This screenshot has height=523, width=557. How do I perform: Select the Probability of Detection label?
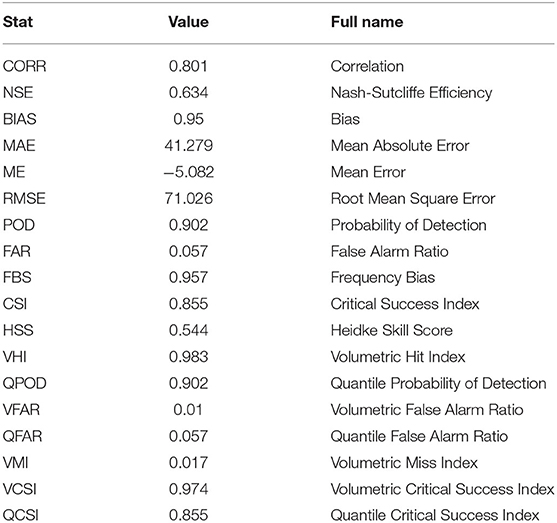(409, 225)
